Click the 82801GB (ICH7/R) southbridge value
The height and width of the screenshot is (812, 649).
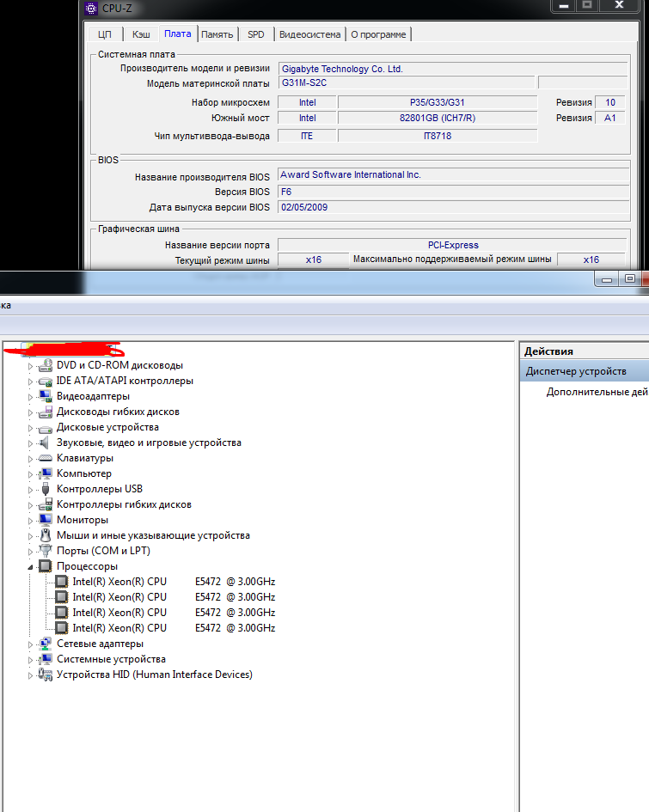438,118
